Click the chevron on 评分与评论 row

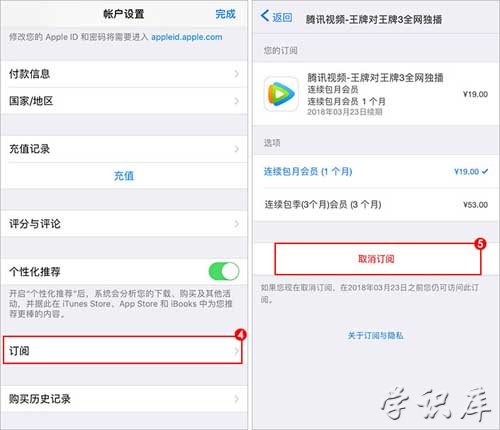pos(237,224)
